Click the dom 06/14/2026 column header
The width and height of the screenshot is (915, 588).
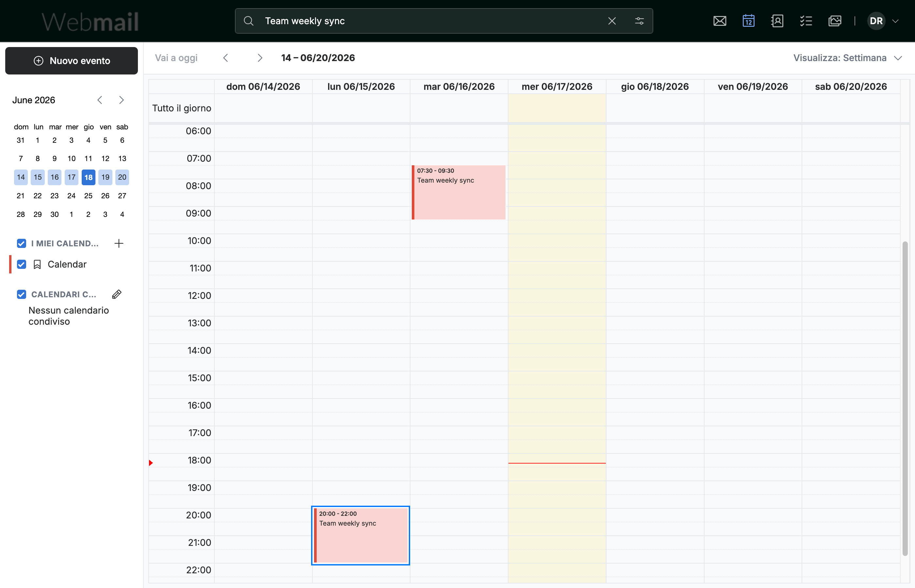(x=263, y=87)
